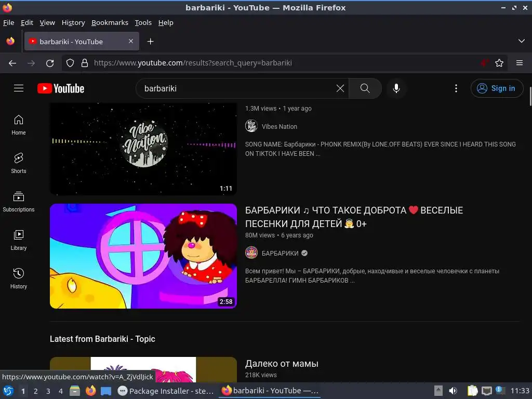Open the File menu
The image size is (532, 399).
click(x=8, y=23)
